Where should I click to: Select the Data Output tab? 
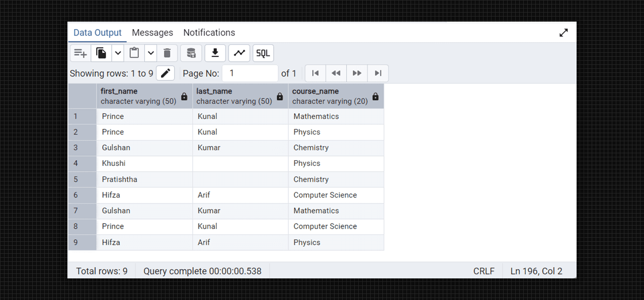click(98, 33)
